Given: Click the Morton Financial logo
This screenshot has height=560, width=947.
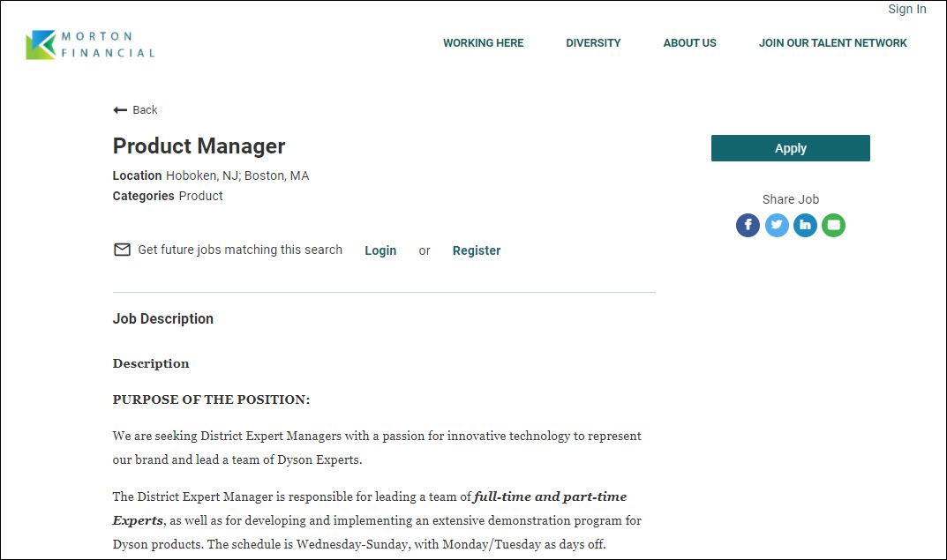Looking at the screenshot, I should tap(90, 45).
